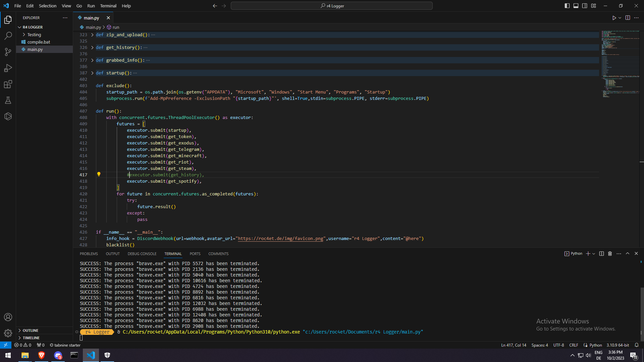Select Python interpreter 3.10.9 64-bit
The height and width of the screenshot is (362, 644).
point(618,345)
